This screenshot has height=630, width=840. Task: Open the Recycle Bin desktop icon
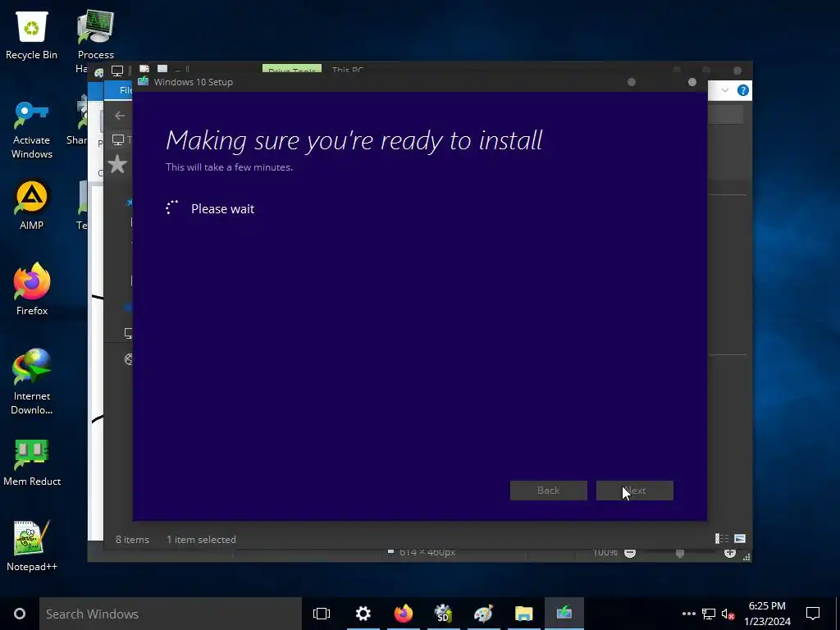pyautogui.click(x=32, y=34)
